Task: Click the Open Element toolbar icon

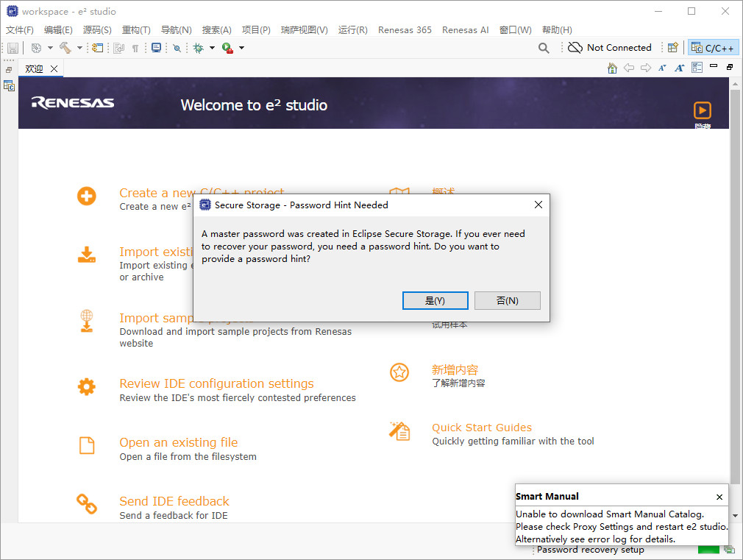Action: 98,48
